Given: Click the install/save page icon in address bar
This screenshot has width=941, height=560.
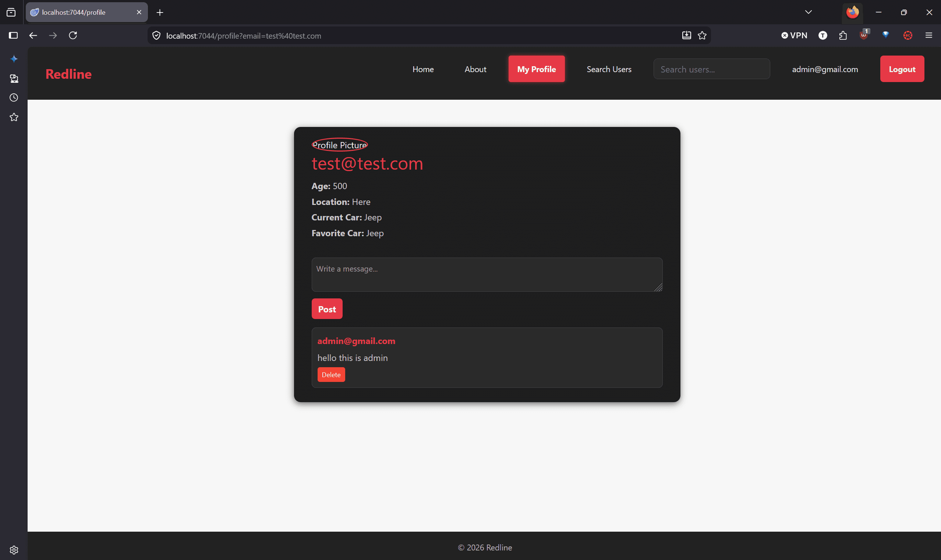Looking at the screenshot, I should (687, 35).
